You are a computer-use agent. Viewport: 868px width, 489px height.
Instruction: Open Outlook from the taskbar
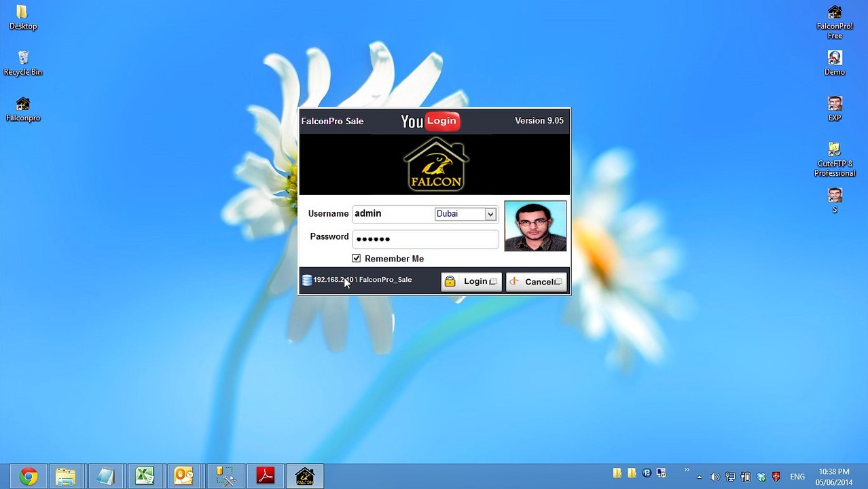coord(184,476)
